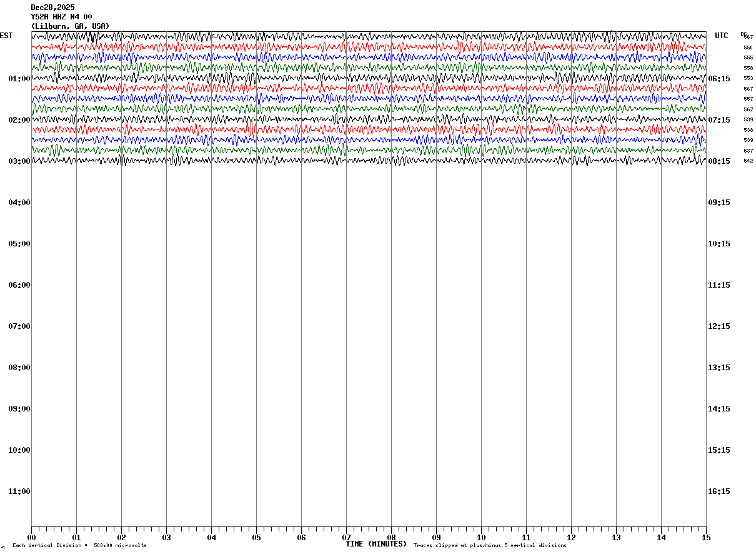Click the DC value 537
Viewport: 756px width, 554px height.
[748, 151]
